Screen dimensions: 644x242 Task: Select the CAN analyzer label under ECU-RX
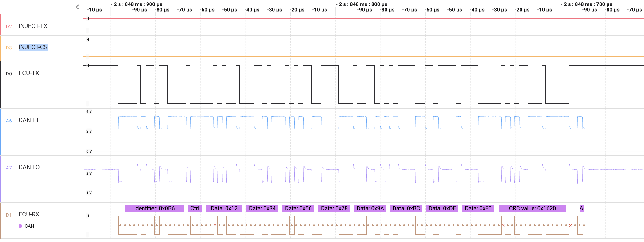pyautogui.click(x=29, y=226)
